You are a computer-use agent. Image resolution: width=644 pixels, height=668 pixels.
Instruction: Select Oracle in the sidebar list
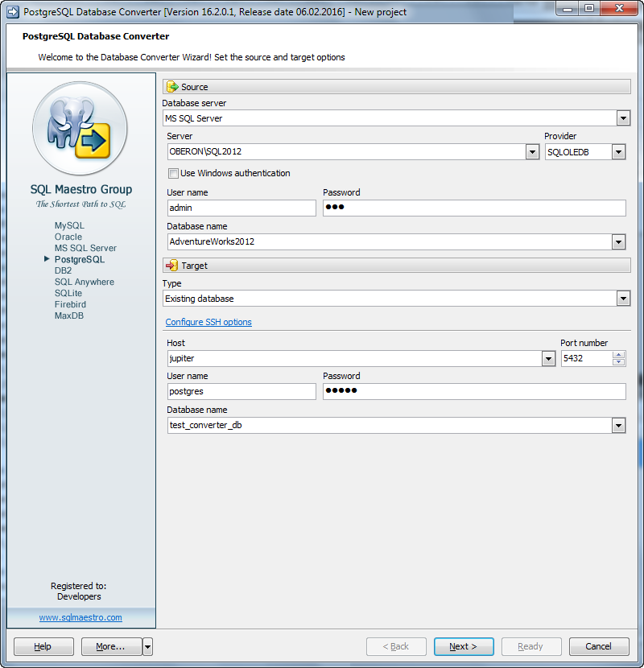[68, 237]
